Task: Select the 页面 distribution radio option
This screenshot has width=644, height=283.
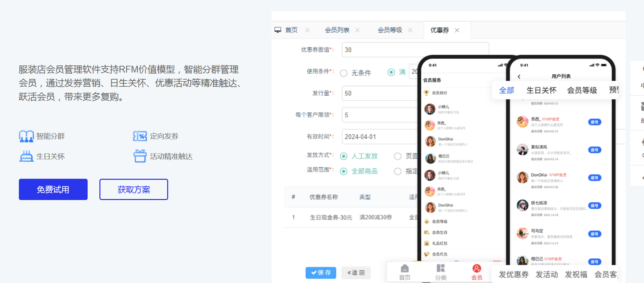Action: coord(398,156)
